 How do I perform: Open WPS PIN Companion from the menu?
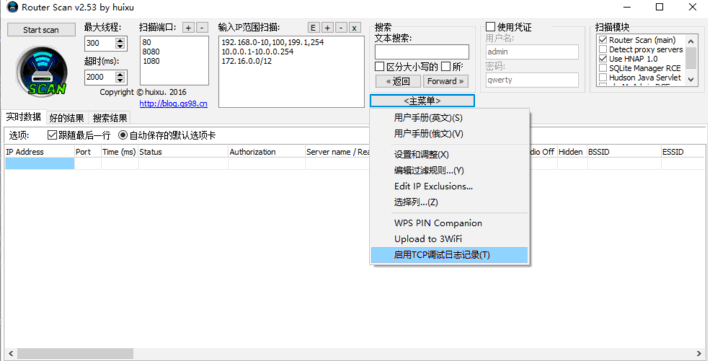(449, 223)
